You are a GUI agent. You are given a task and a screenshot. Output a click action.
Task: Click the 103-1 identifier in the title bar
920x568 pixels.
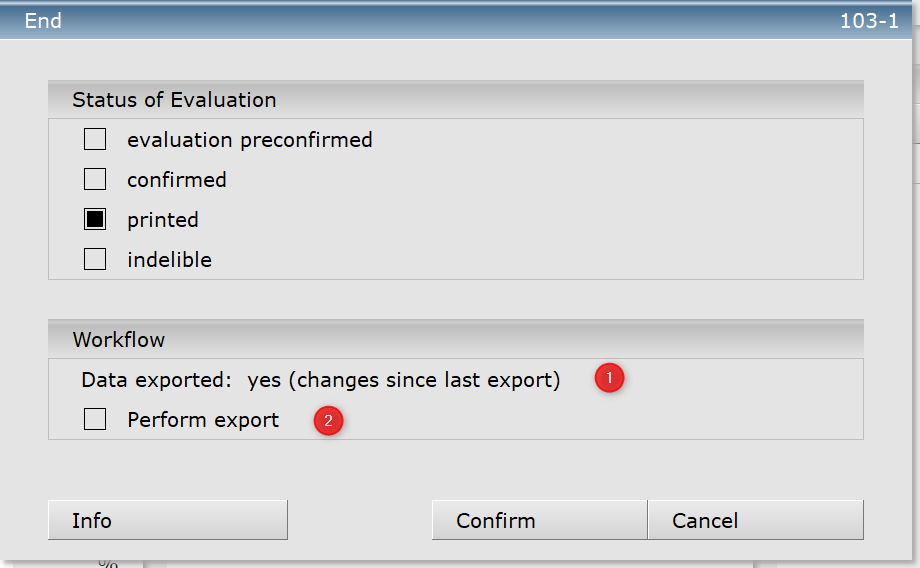coord(868,21)
